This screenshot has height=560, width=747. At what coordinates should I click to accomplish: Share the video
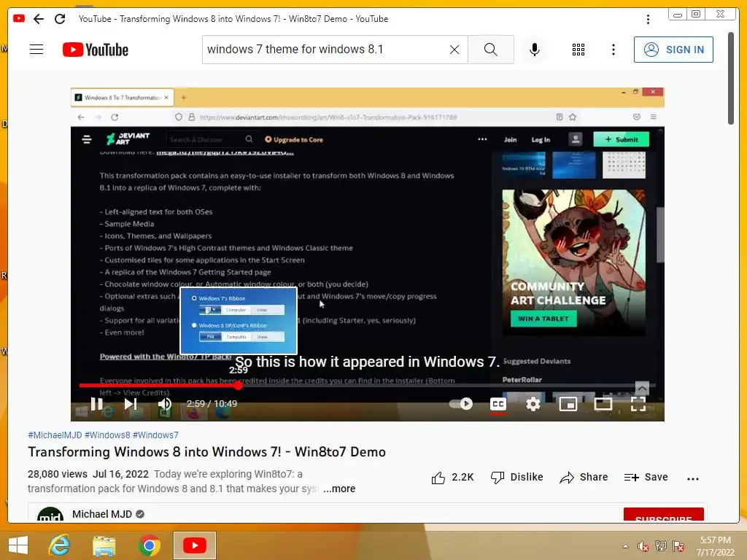click(x=584, y=477)
